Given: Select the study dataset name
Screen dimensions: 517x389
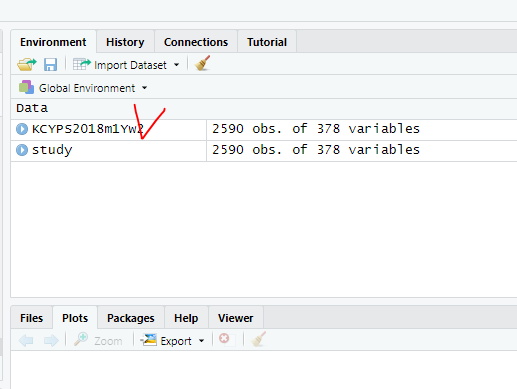Looking at the screenshot, I should click(x=52, y=150).
